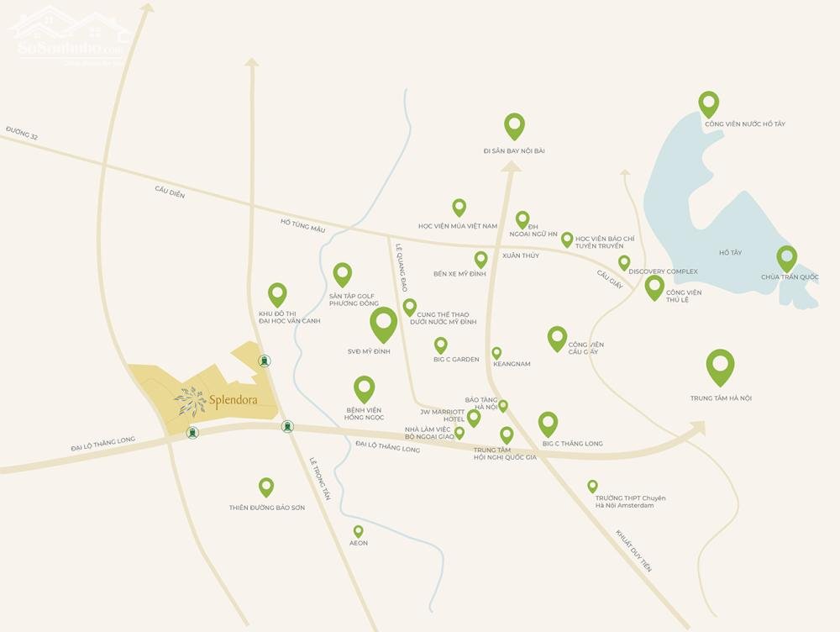
Task: Click the SVĐ Mỹ Đình map pin
Action: tap(384, 325)
